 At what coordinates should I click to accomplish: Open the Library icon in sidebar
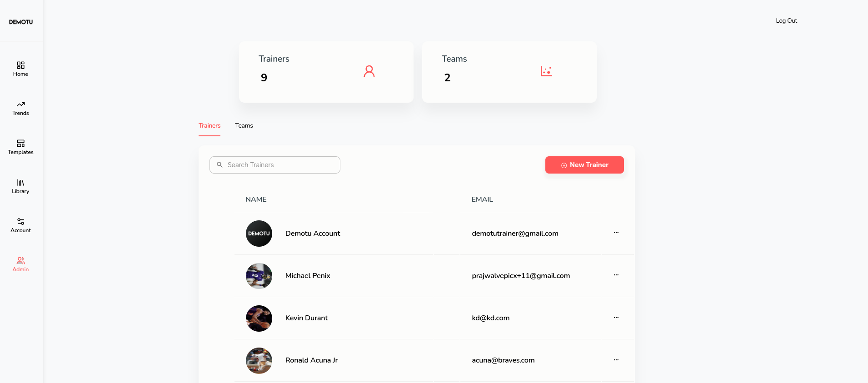[x=20, y=183]
